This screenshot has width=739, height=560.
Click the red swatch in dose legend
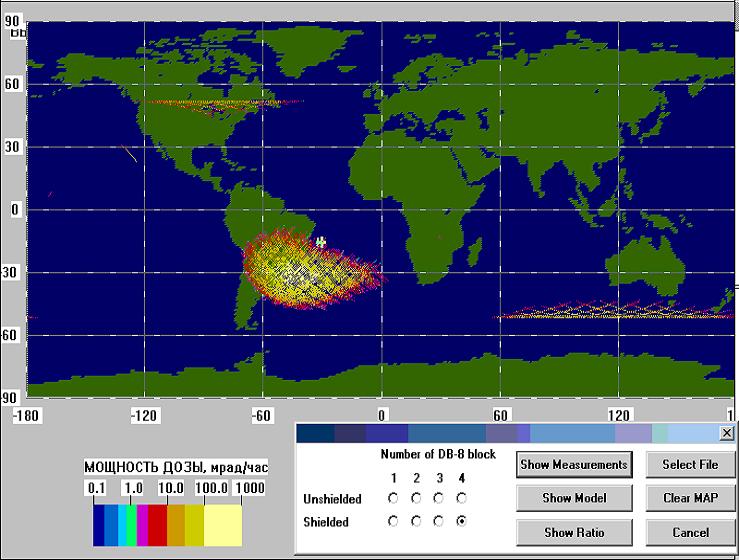tap(157, 525)
